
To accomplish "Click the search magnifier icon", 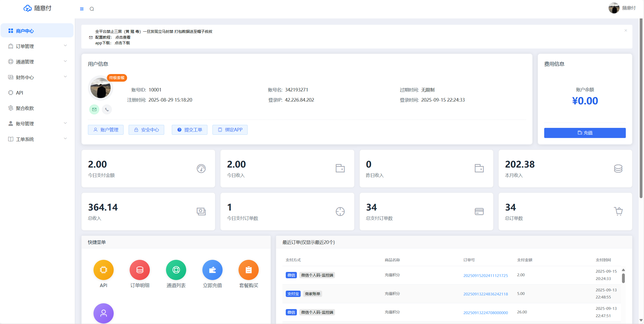I will pos(92,9).
